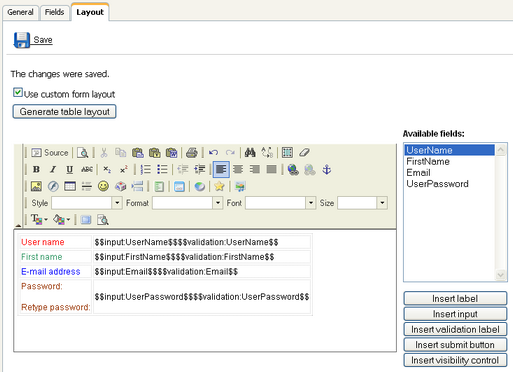Click Generate table layout button
513x372 pixels.
pos(64,112)
